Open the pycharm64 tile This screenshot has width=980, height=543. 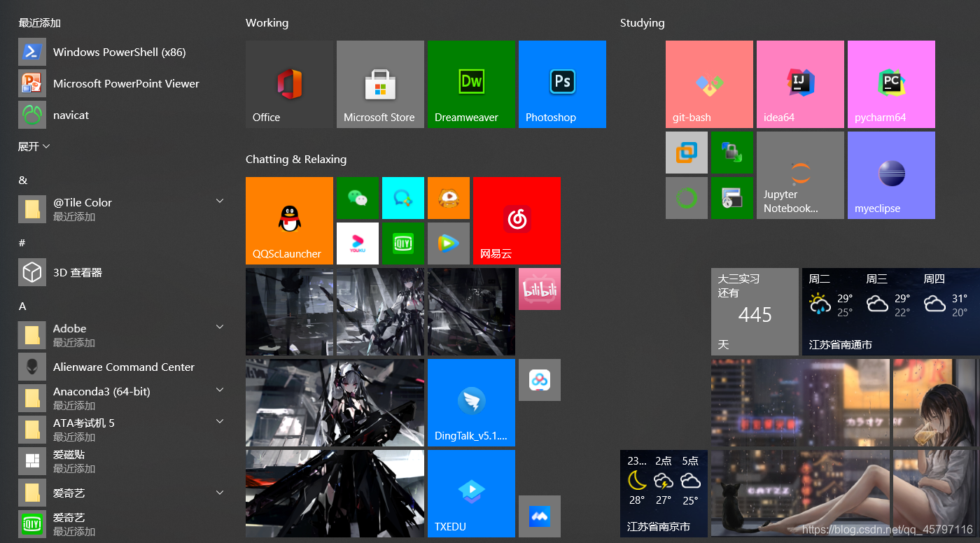tap(891, 84)
